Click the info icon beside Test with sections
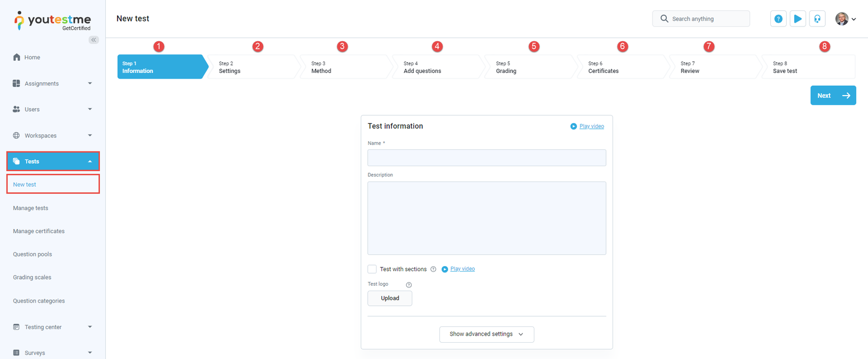868x359 pixels. [433, 269]
